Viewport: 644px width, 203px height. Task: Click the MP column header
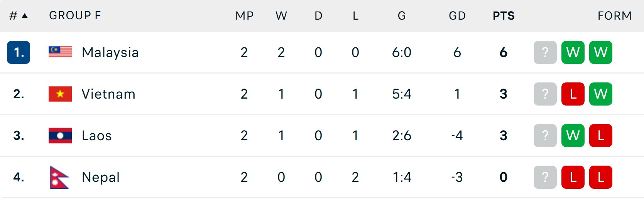click(x=245, y=16)
